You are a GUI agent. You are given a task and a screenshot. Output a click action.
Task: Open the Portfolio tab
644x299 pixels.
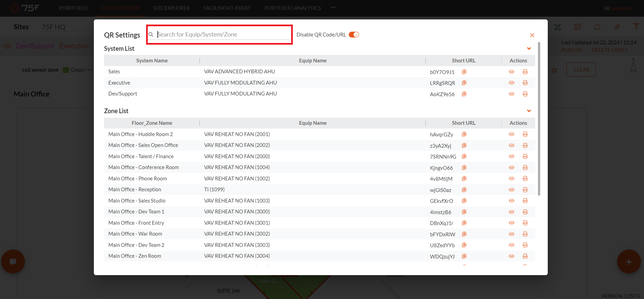73,8
